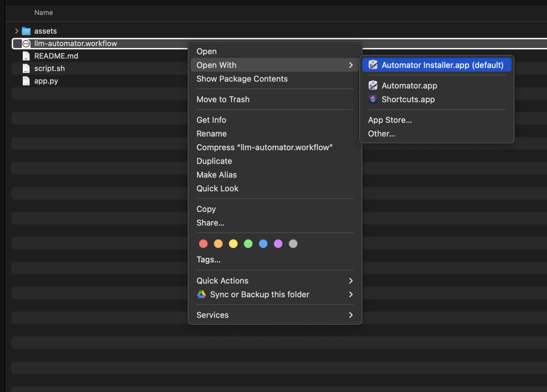Select the assets folder name

click(46, 31)
